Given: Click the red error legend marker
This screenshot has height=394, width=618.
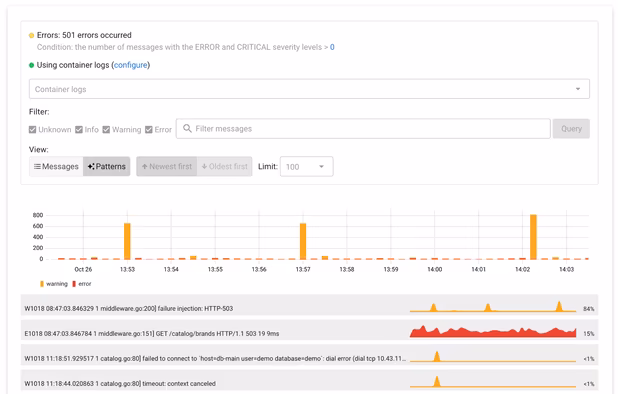Looking at the screenshot, I should coord(74,284).
